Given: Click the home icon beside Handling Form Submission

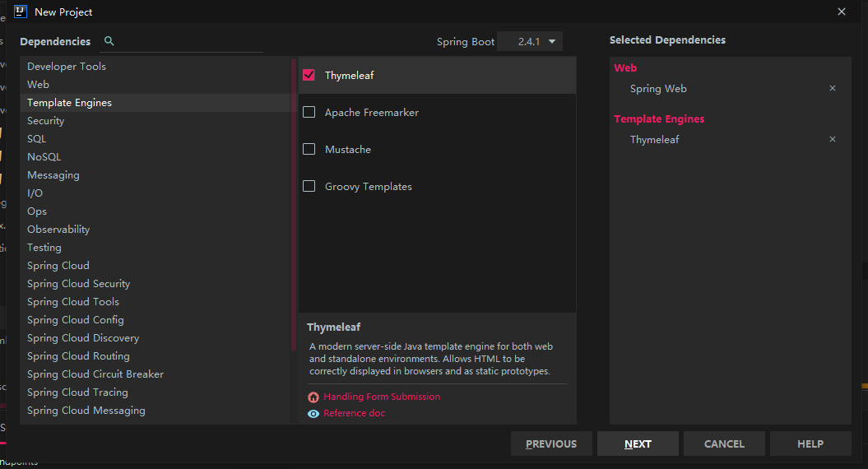Looking at the screenshot, I should (x=313, y=397).
